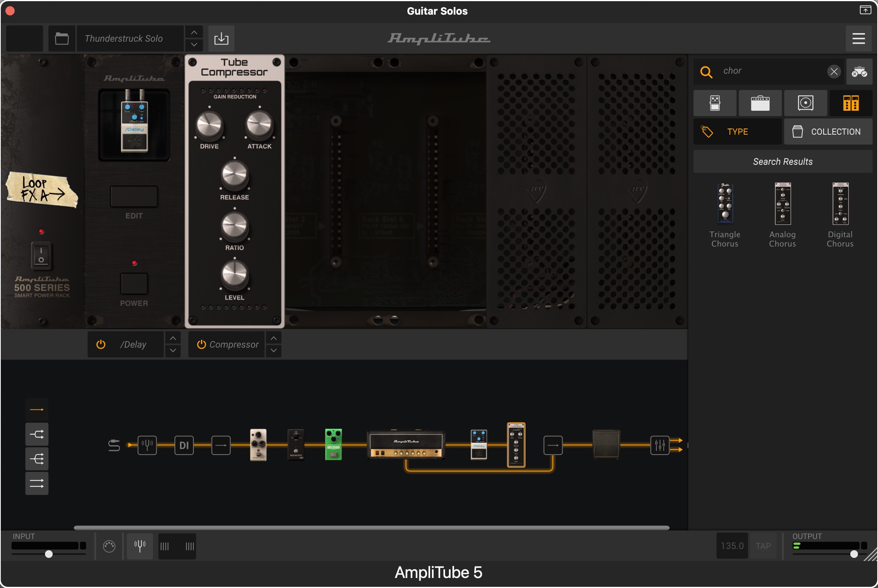Step Compressor slot model up
The image size is (878, 588).
pyautogui.click(x=274, y=338)
